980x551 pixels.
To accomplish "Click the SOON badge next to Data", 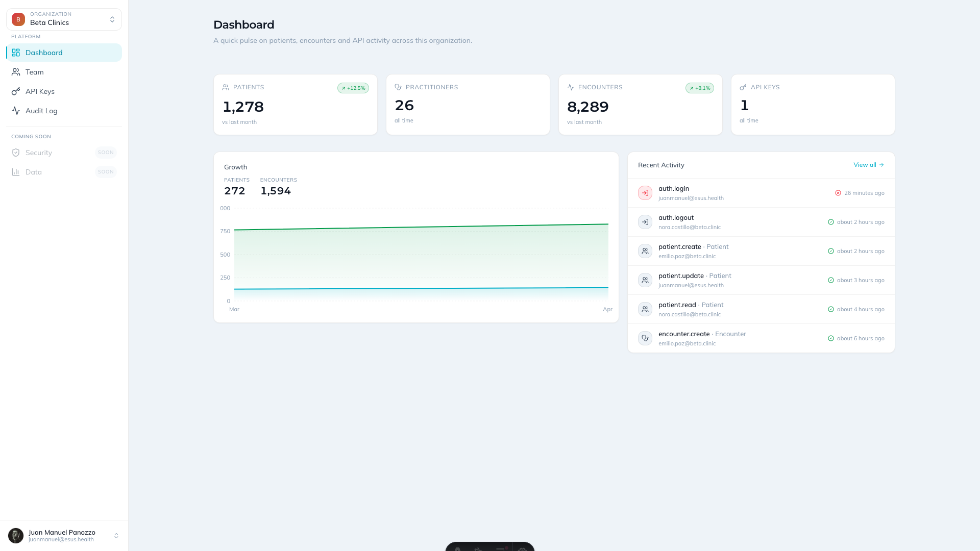I will 106,172.
